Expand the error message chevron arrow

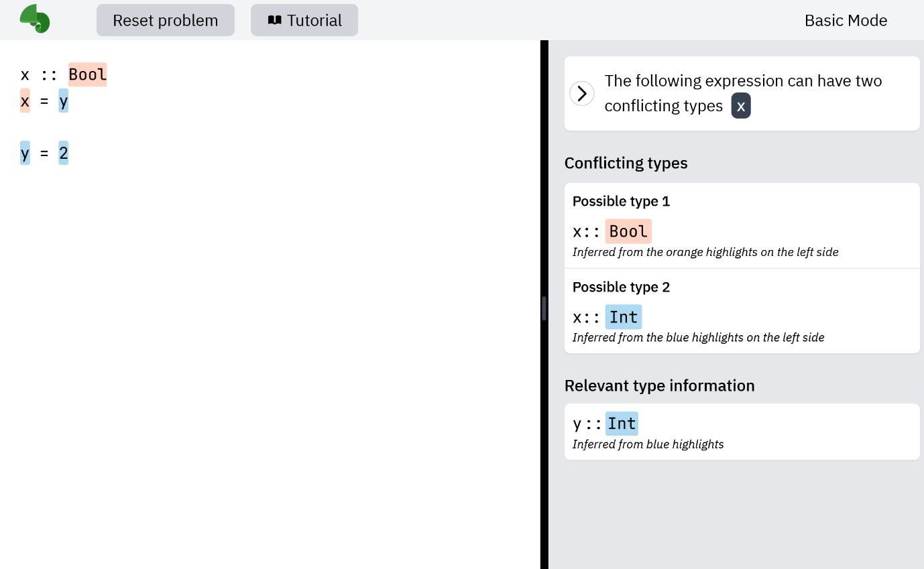click(582, 93)
